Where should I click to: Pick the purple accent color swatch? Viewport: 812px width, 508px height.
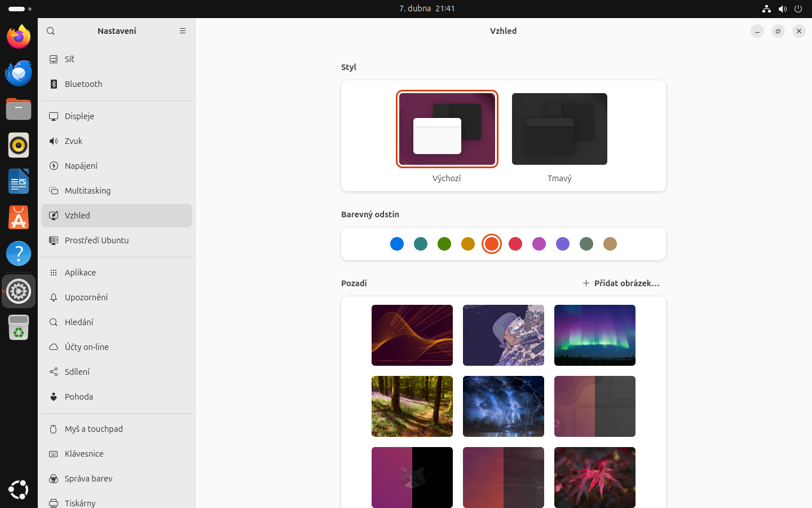pyautogui.click(x=563, y=244)
